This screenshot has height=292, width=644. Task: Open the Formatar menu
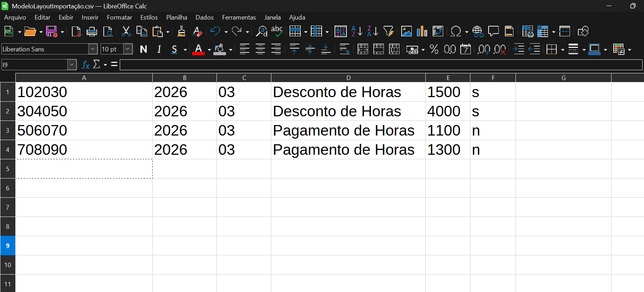[x=119, y=17]
